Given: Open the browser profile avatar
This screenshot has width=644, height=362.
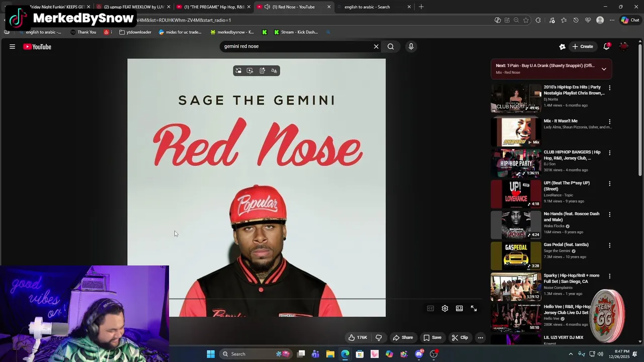Looking at the screenshot, I should click(x=600, y=20).
